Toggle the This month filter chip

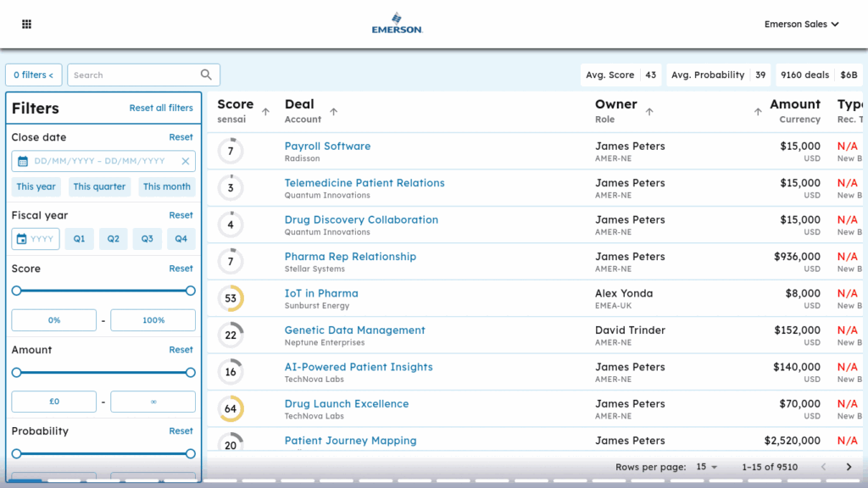tap(167, 186)
